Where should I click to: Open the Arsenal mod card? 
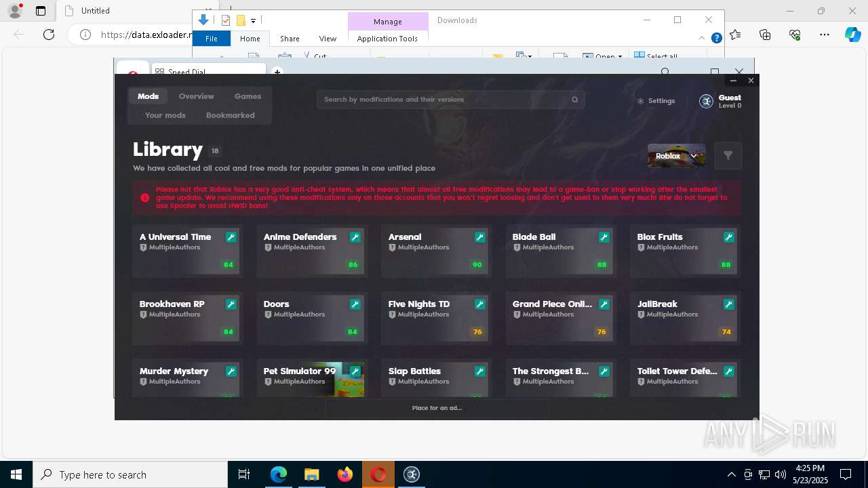435,251
